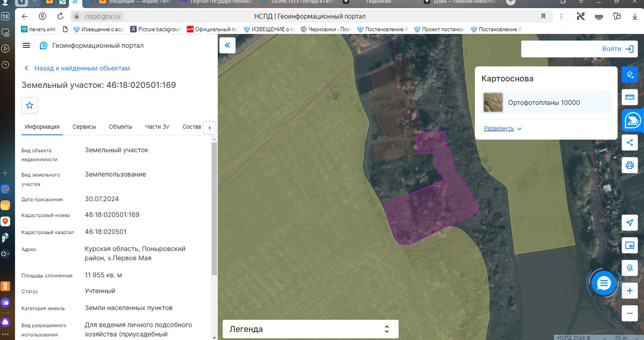Share the current map view
Viewport: 644px width, 340px height.
(x=630, y=142)
